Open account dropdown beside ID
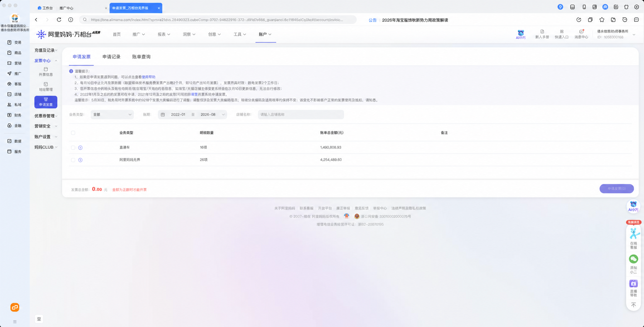 click(x=634, y=35)
